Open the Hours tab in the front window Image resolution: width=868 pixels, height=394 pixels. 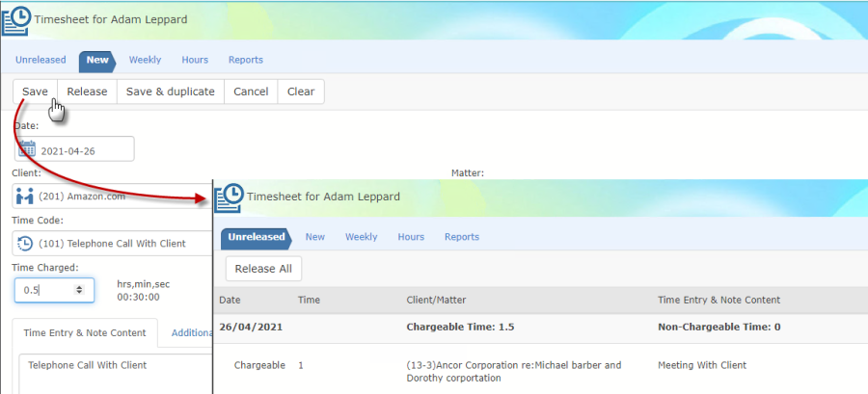pyautogui.click(x=411, y=237)
